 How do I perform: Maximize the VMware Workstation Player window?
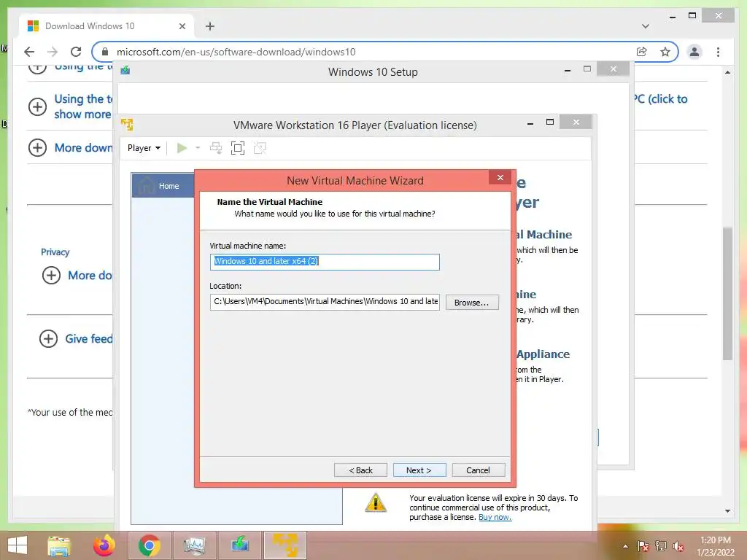click(550, 122)
